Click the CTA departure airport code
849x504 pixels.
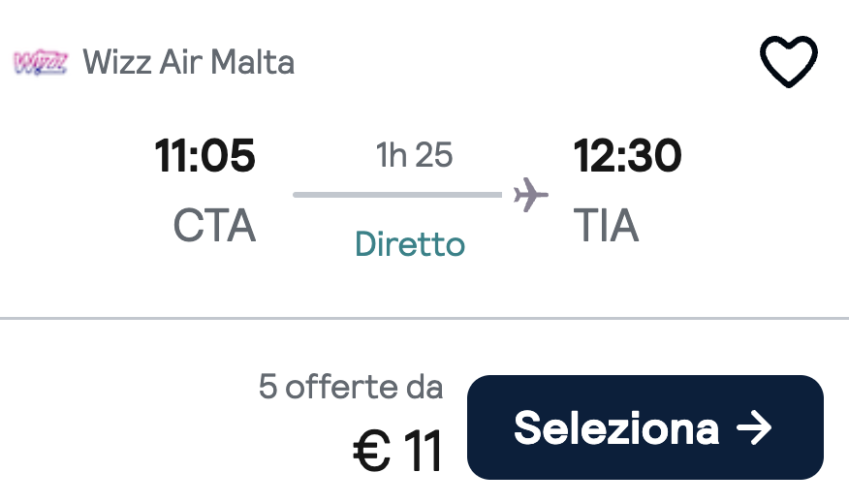(214, 225)
